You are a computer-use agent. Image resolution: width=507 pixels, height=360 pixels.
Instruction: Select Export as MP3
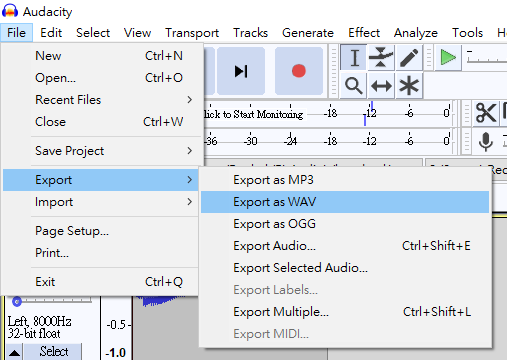pos(345,180)
